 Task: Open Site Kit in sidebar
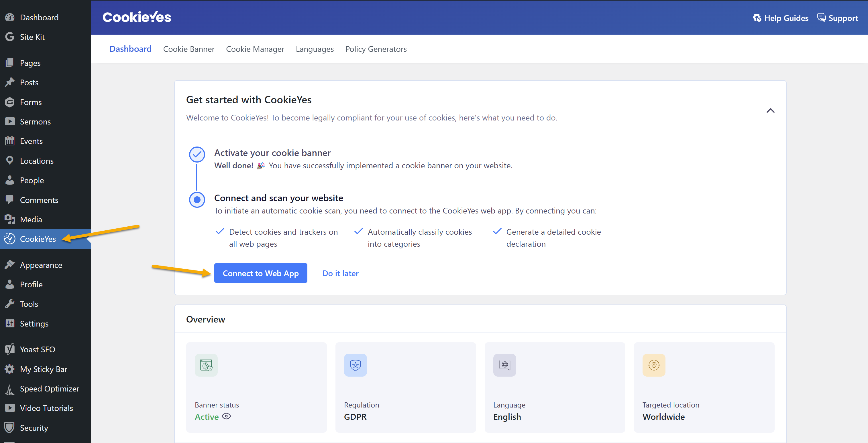point(32,37)
